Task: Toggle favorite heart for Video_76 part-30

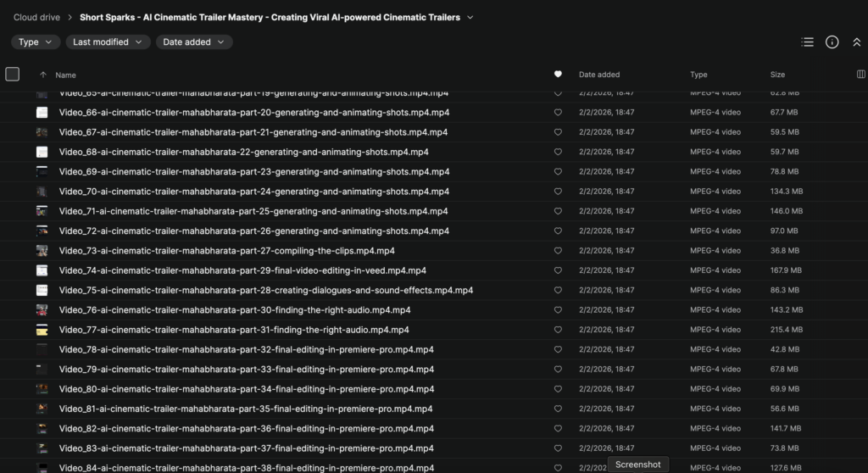Action: (x=558, y=310)
